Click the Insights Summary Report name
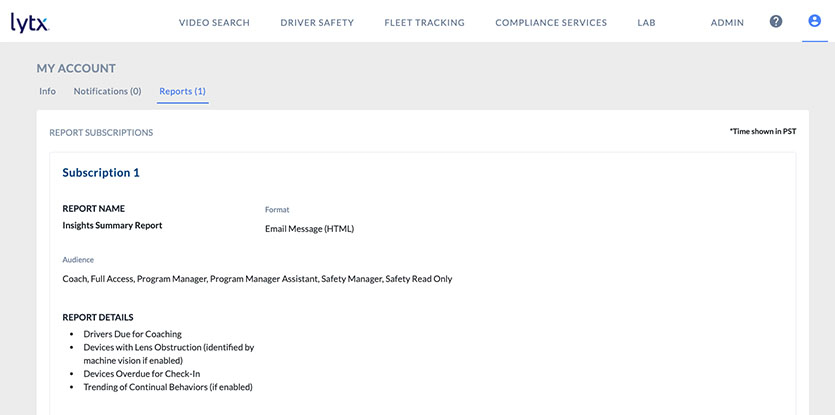Viewport: 835px width, 415px height. (x=112, y=225)
